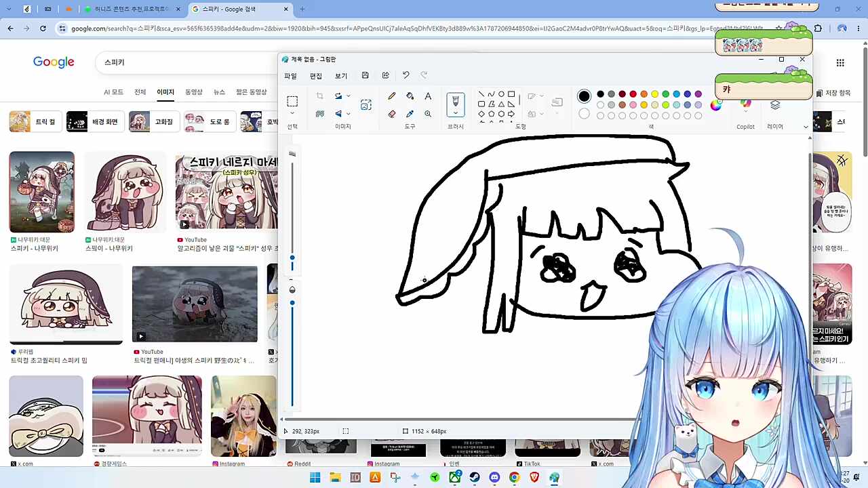Switch to the 전체 search tab
The width and height of the screenshot is (868, 488).
(140, 92)
